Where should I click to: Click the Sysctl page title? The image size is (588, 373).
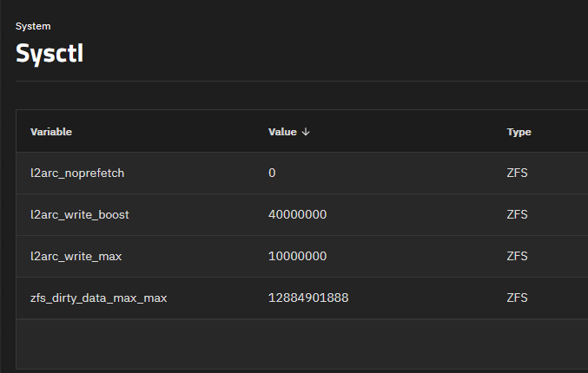[50, 53]
